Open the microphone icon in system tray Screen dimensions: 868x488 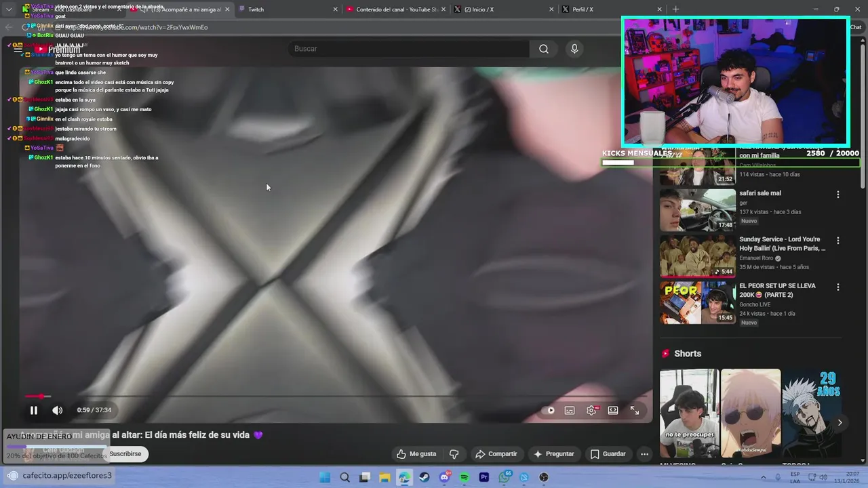[778, 477]
